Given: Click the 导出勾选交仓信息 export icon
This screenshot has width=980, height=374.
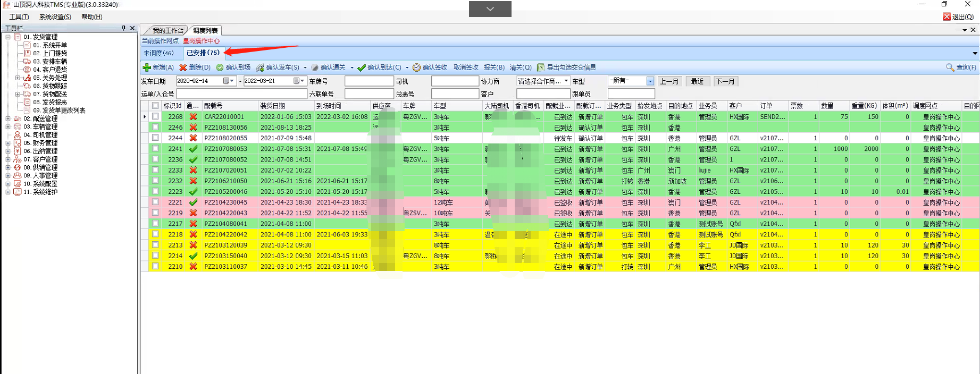Looking at the screenshot, I should click(x=541, y=67).
